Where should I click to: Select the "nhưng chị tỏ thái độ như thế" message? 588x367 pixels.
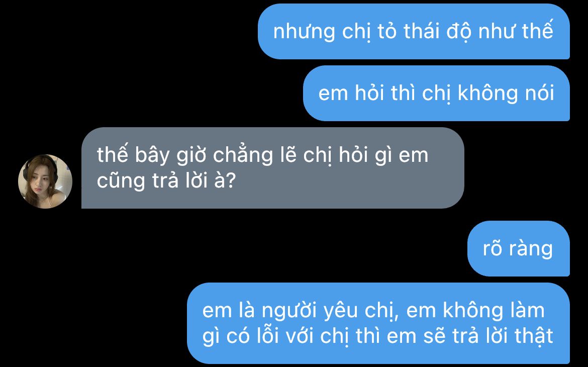[x=414, y=32]
